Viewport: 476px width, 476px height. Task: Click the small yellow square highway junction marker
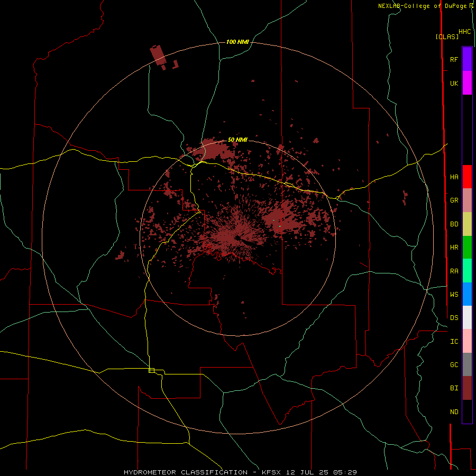pyautogui.click(x=151, y=370)
